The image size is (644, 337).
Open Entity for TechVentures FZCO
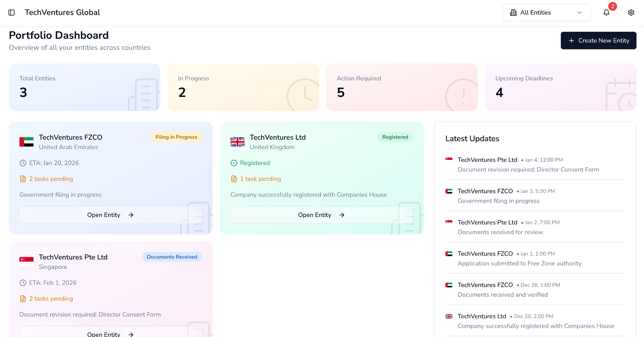pyautogui.click(x=111, y=215)
